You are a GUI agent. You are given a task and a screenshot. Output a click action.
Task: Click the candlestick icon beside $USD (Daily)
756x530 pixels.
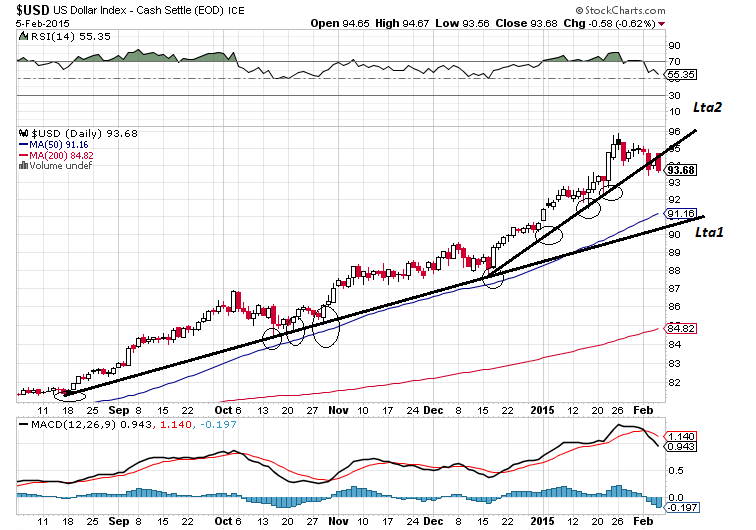pyautogui.click(x=23, y=133)
